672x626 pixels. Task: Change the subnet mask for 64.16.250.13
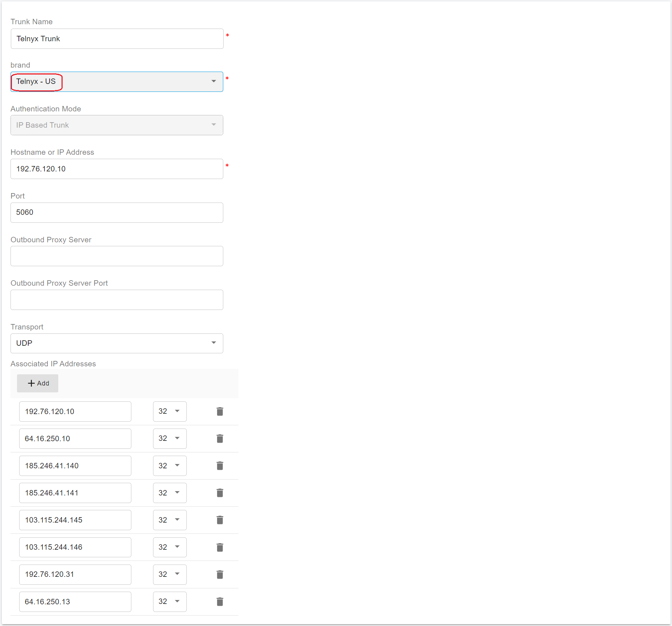tap(170, 602)
